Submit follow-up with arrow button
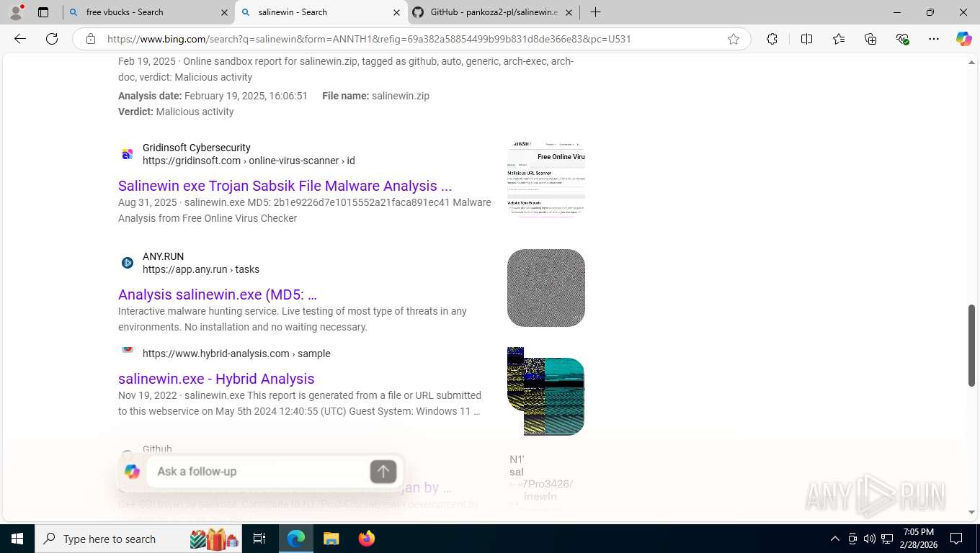The image size is (980, 553). coord(383,472)
